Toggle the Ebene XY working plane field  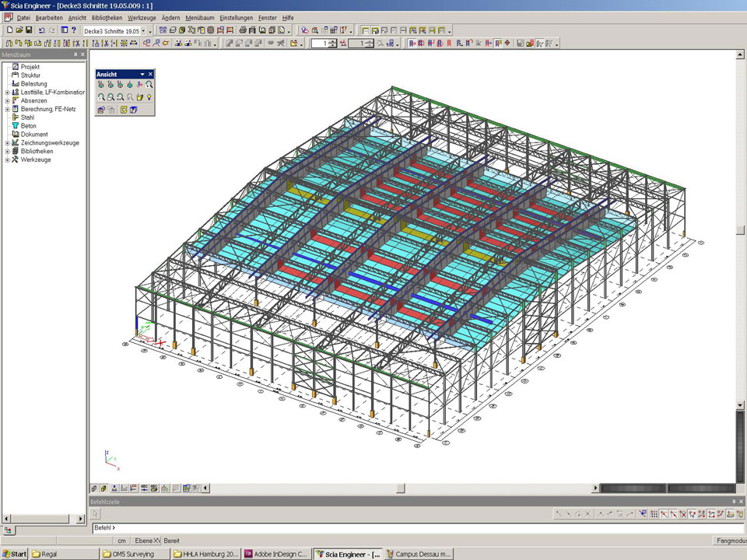[146, 541]
